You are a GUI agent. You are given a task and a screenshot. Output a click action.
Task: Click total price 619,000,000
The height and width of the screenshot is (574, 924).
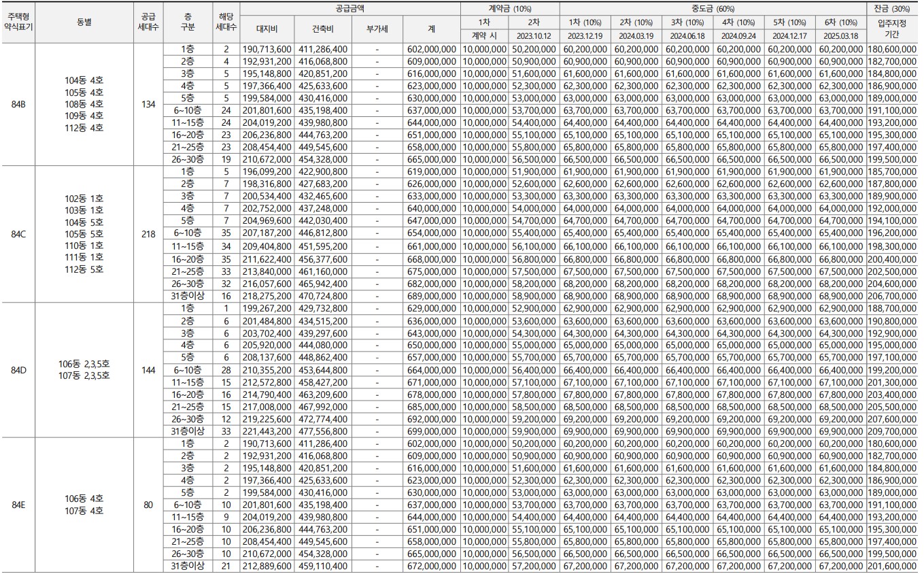(432, 173)
